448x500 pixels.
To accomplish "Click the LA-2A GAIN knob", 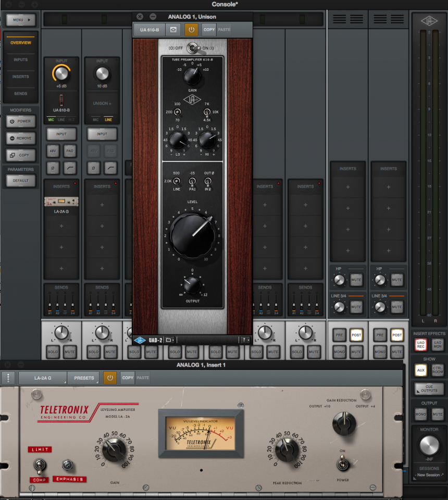I will click(114, 450).
